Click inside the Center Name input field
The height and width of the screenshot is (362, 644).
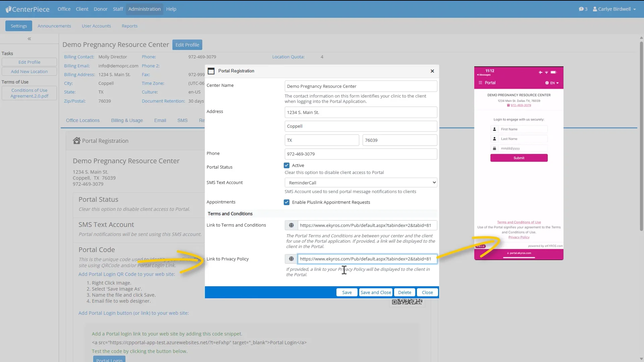[x=361, y=86]
